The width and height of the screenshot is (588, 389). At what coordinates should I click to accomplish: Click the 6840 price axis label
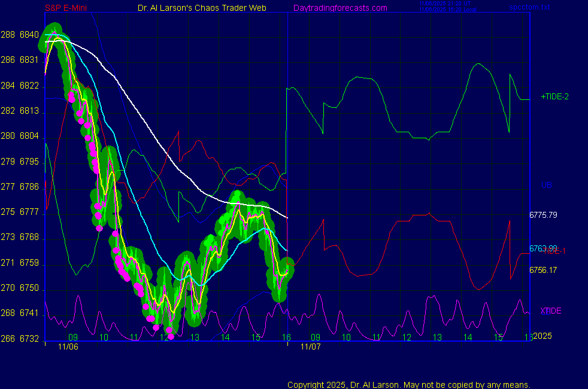pyautogui.click(x=29, y=35)
